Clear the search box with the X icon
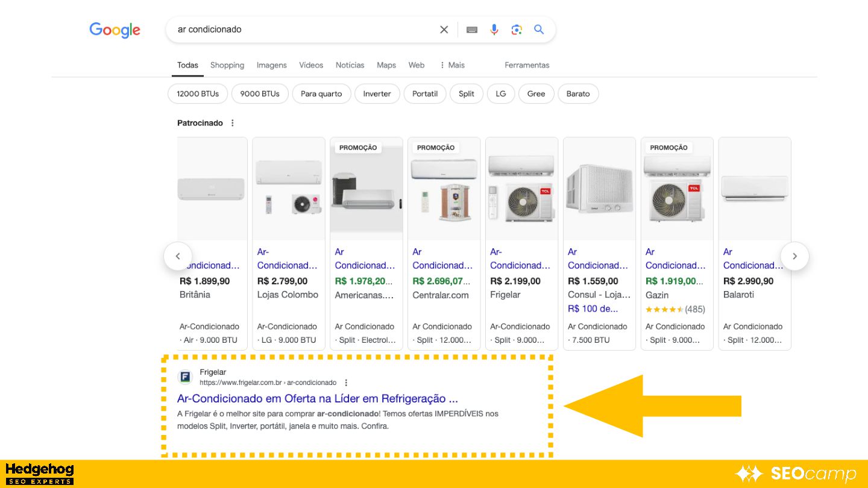Image resolution: width=868 pixels, height=488 pixels. click(x=444, y=30)
